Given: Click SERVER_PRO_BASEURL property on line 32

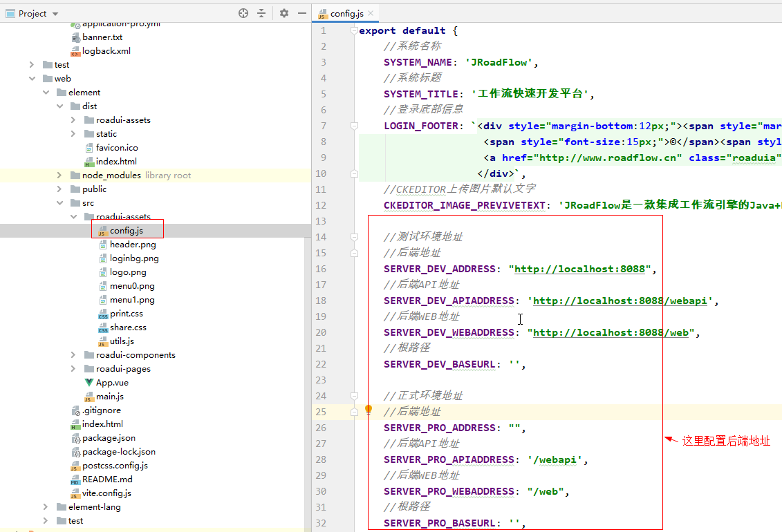Looking at the screenshot, I should pyautogui.click(x=439, y=524).
